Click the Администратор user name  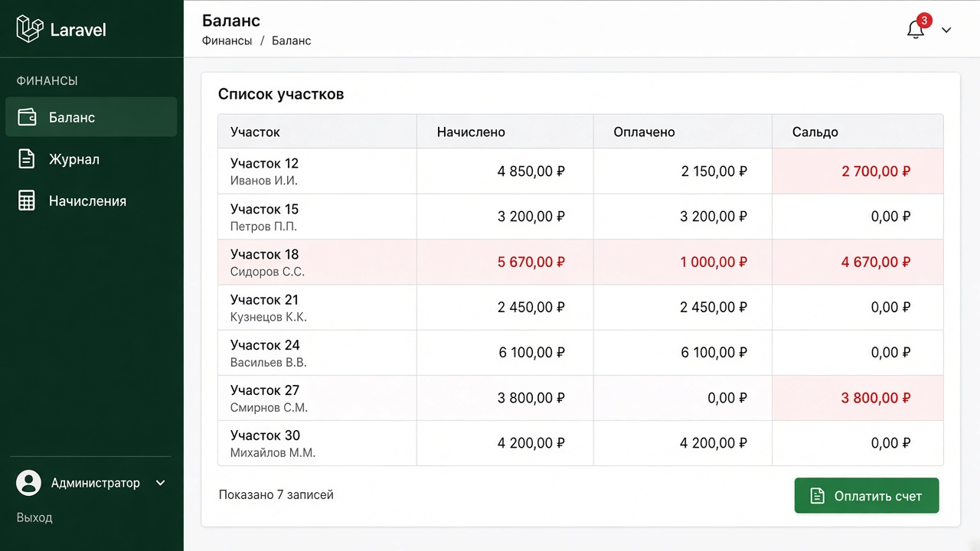click(96, 483)
